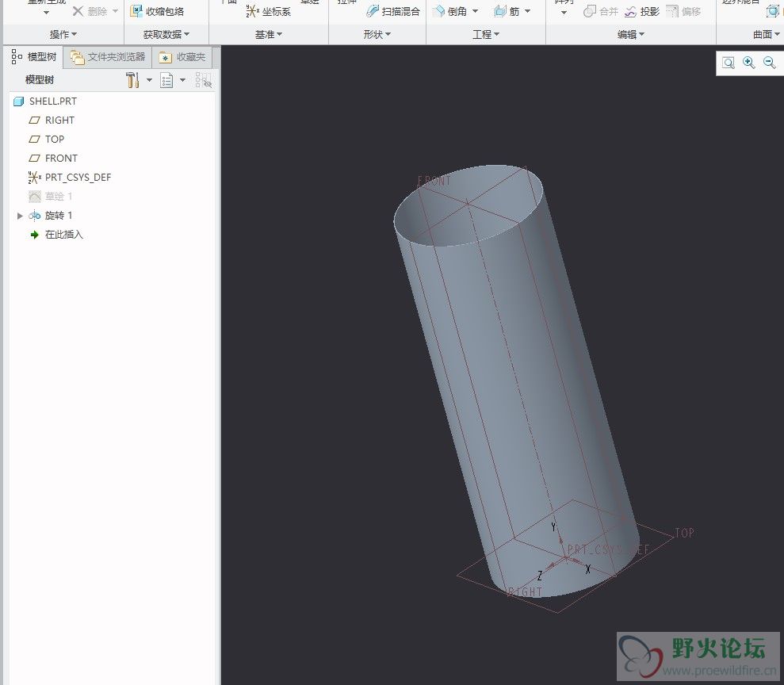Open the 曲面 group dropdown

coord(767,35)
